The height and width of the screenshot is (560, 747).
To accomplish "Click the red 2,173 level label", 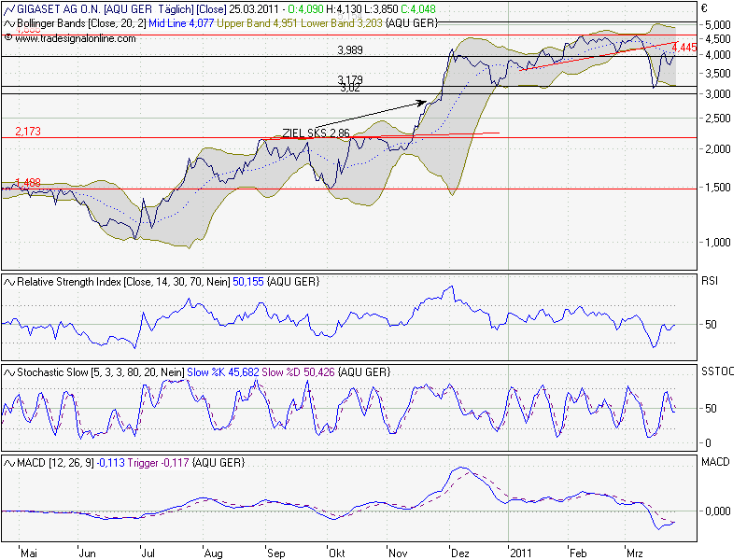I will tap(28, 133).
